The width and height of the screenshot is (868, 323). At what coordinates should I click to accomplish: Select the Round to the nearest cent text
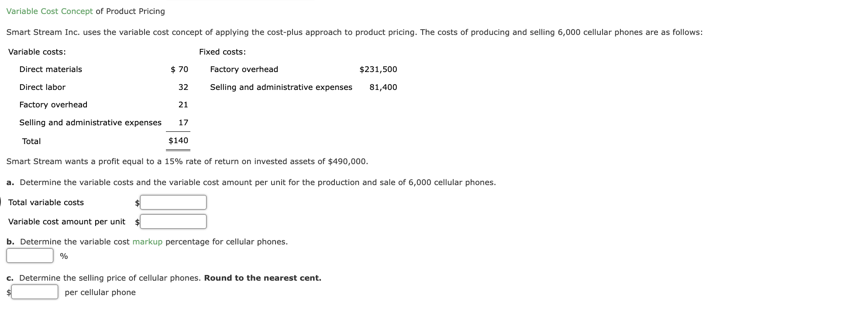pyautogui.click(x=262, y=278)
